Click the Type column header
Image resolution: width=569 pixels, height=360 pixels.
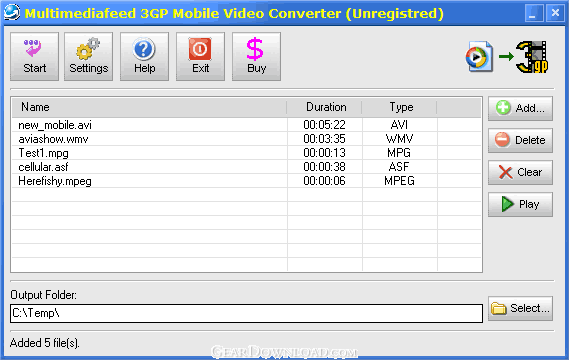(400, 107)
